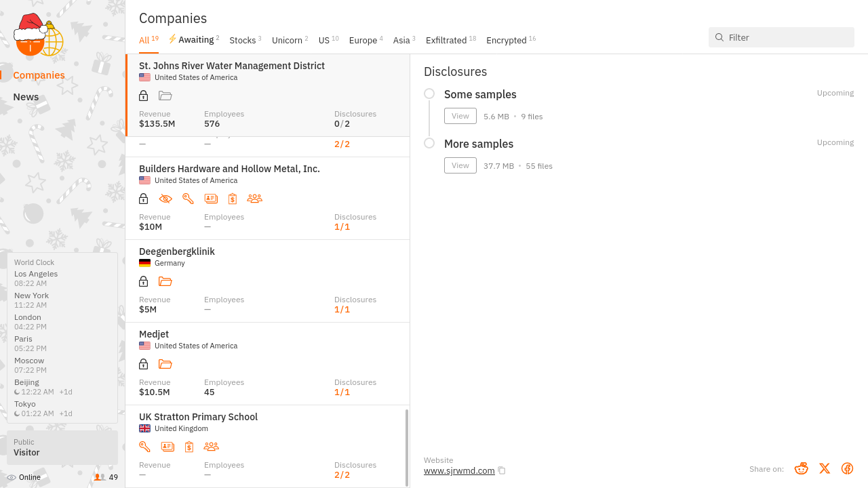Open the News section in sidebar
The image size is (868, 488).
click(x=26, y=97)
